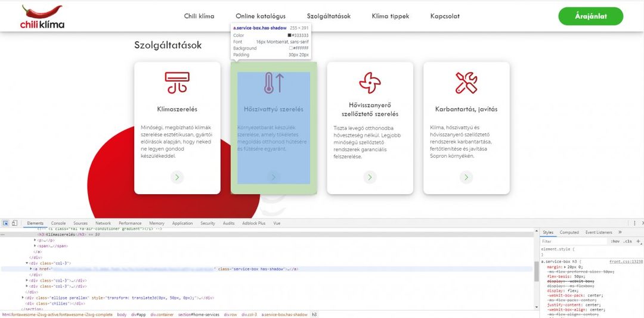644x318 pixels.
Task: Open the Elements tab in DevTools
Action: 35,223
